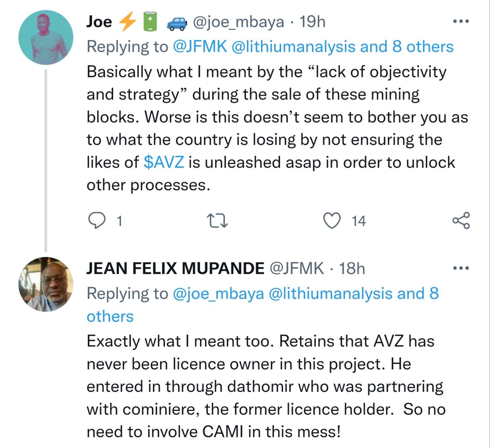Click the @JFMK handle beside Jean's name
The image size is (490, 448).
coord(297,268)
